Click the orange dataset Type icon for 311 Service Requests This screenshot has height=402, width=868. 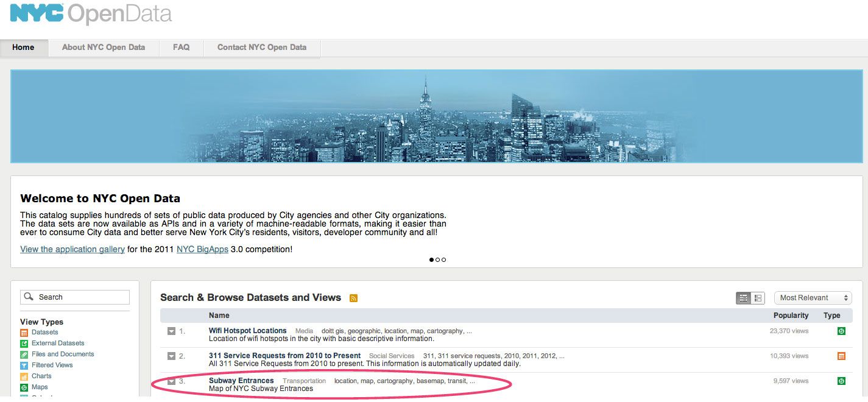(x=841, y=356)
